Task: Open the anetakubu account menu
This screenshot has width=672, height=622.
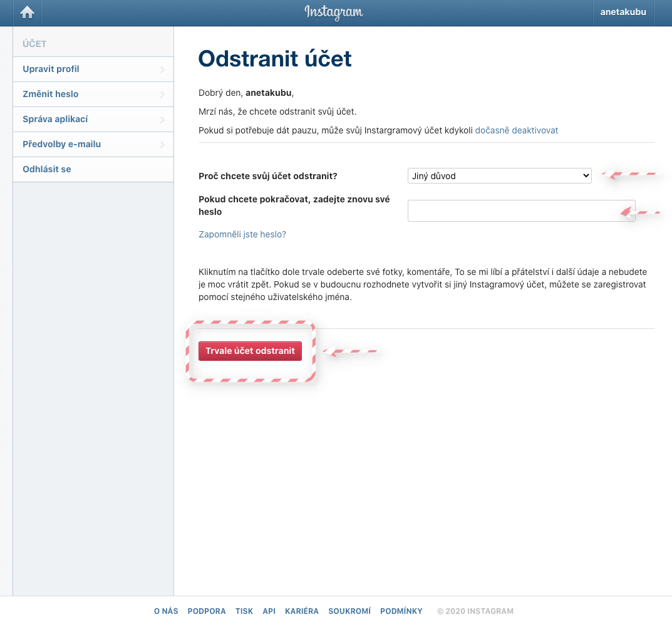Action: point(623,12)
